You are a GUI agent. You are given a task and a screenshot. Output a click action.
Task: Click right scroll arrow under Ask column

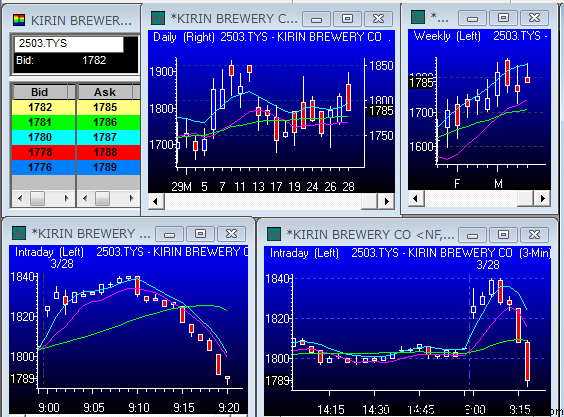click(132, 198)
